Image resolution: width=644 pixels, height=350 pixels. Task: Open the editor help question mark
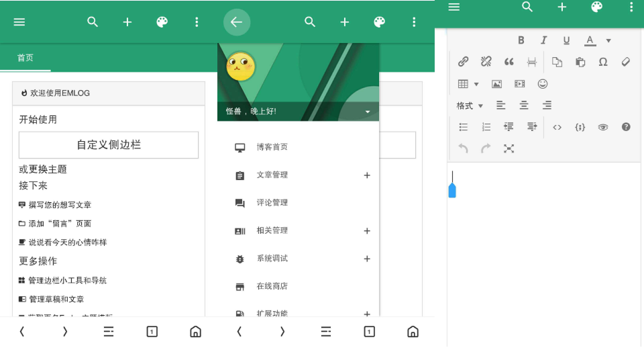(626, 127)
